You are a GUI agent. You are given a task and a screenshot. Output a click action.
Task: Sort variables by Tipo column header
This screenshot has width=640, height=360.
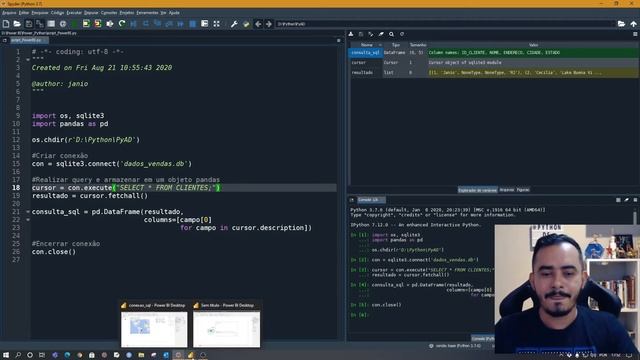point(396,45)
